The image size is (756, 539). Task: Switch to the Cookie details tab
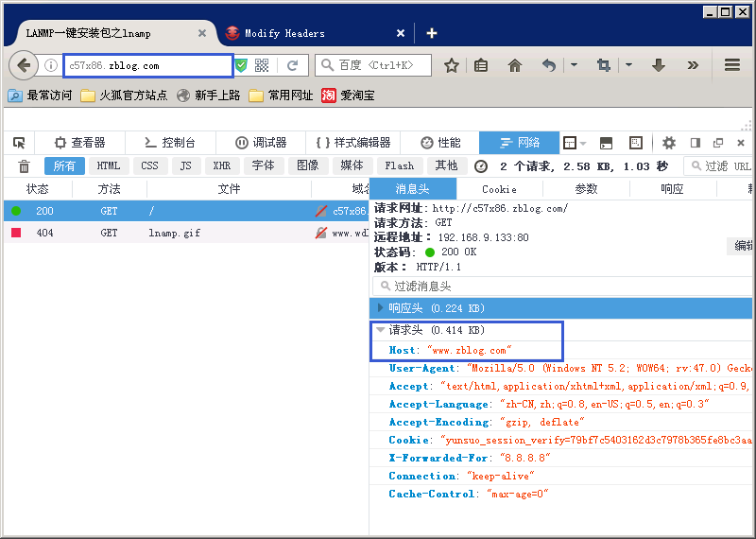(x=499, y=189)
